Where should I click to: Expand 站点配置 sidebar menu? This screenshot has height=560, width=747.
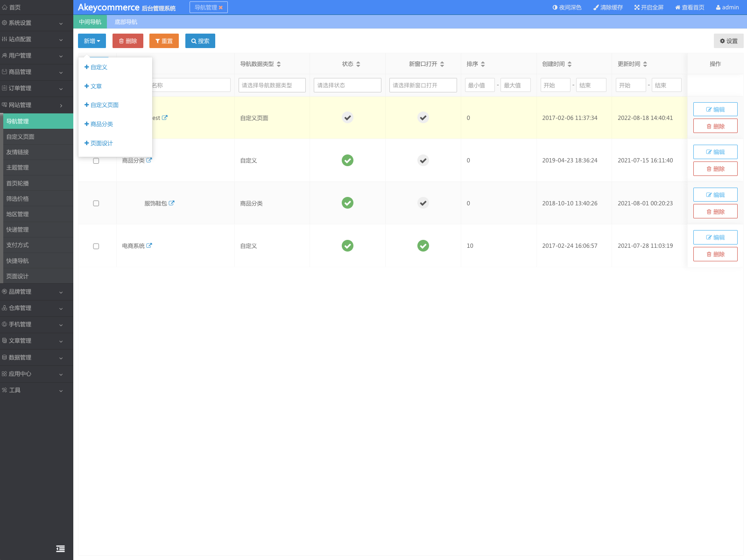[x=36, y=39]
